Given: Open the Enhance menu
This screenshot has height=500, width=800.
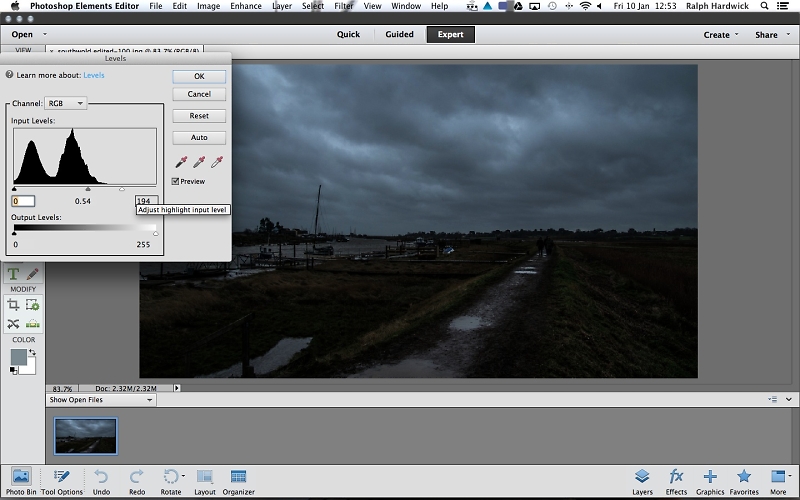Looking at the screenshot, I should (245, 6).
